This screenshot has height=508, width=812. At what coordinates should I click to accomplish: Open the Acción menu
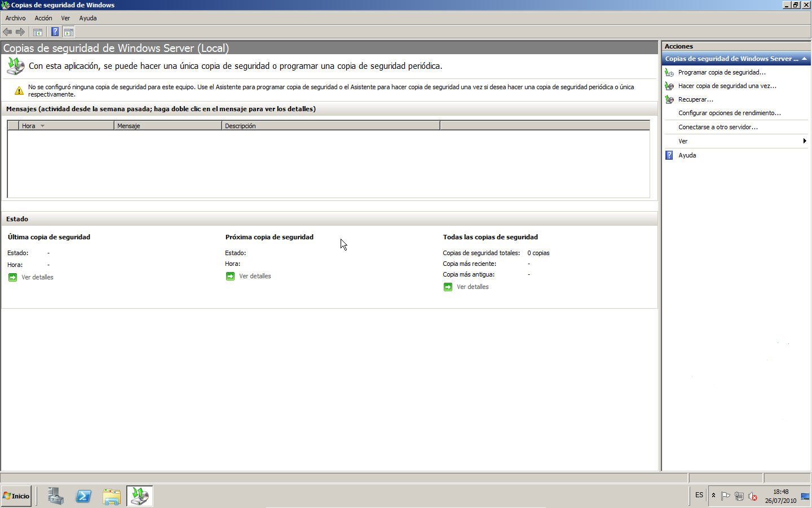[x=43, y=18]
